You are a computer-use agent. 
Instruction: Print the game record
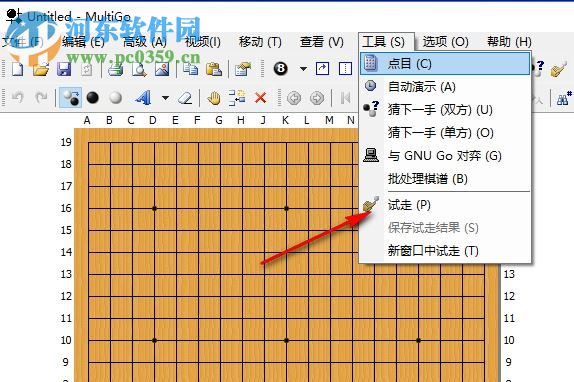pos(116,69)
